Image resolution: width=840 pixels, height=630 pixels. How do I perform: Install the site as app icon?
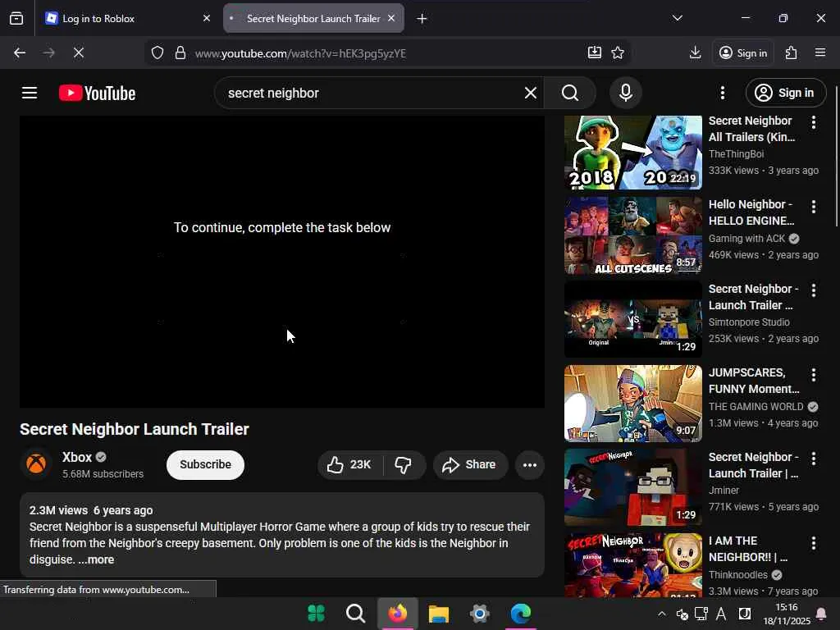(595, 52)
